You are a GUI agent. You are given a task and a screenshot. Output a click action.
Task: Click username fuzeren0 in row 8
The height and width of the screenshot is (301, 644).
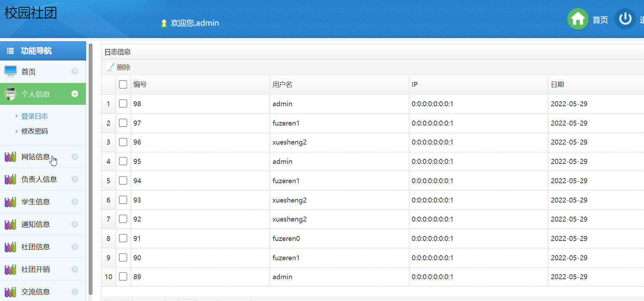click(x=286, y=238)
